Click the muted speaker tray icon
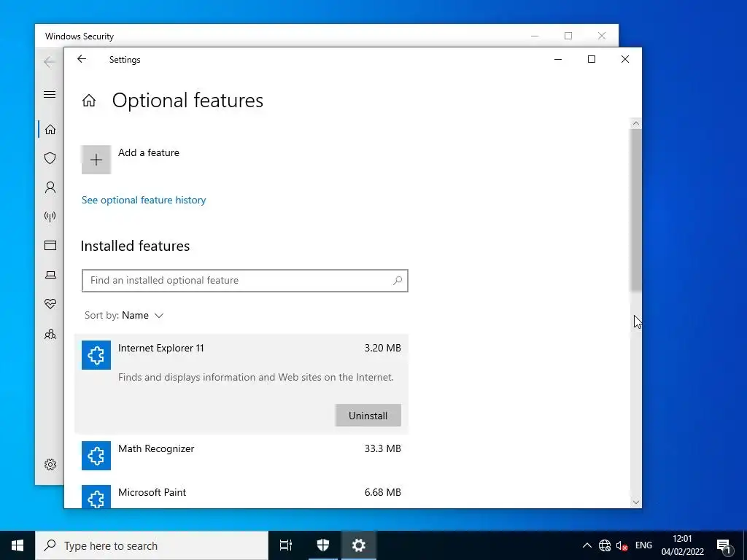The height and width of the screenshot is (560, 747). point(622,545)
